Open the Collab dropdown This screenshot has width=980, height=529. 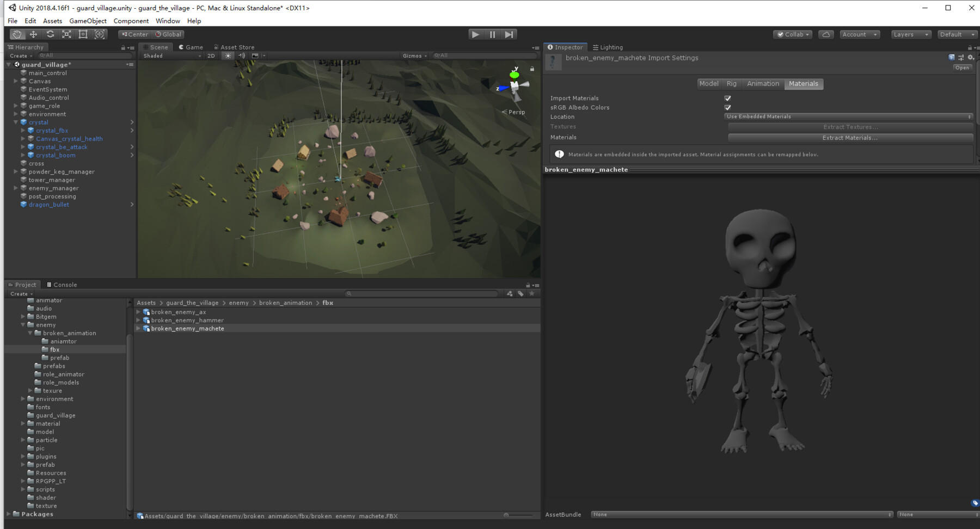click(x=793, y=34)
